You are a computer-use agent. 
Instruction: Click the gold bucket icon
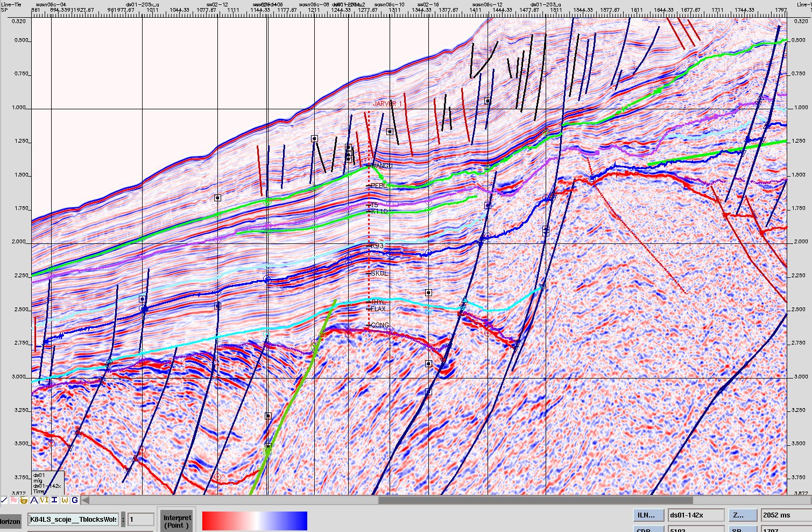(x=24, y=500)
